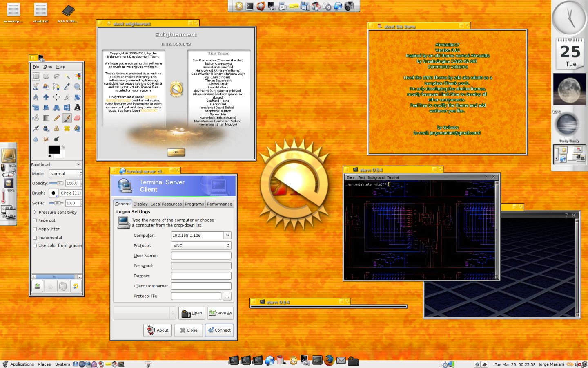Select the Blend gradient tool

click(46, 118)
